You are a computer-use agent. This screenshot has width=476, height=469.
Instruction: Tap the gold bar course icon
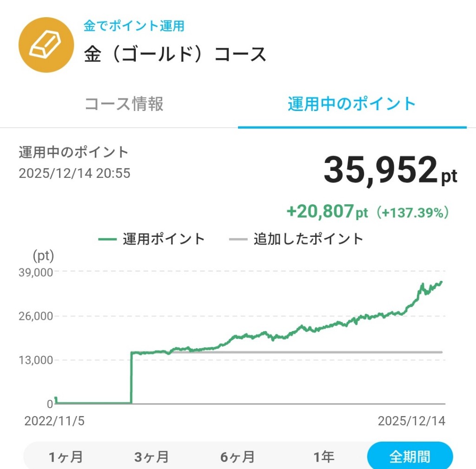pos(46,45)
